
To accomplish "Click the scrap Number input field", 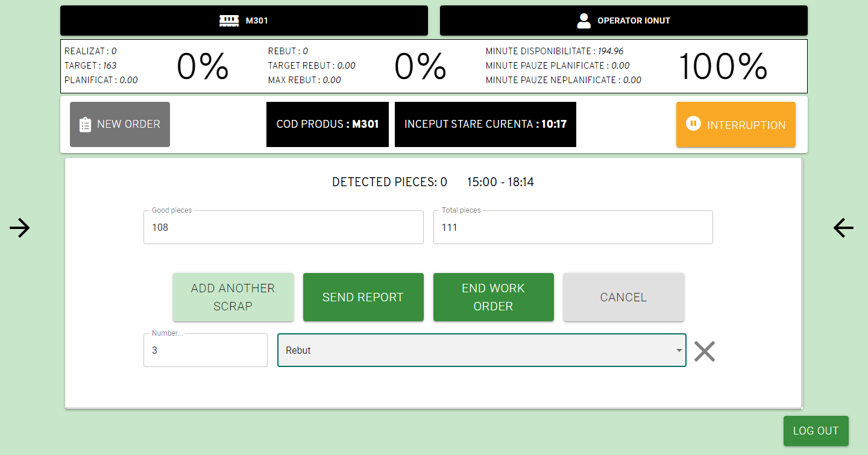I will [206, 350].
